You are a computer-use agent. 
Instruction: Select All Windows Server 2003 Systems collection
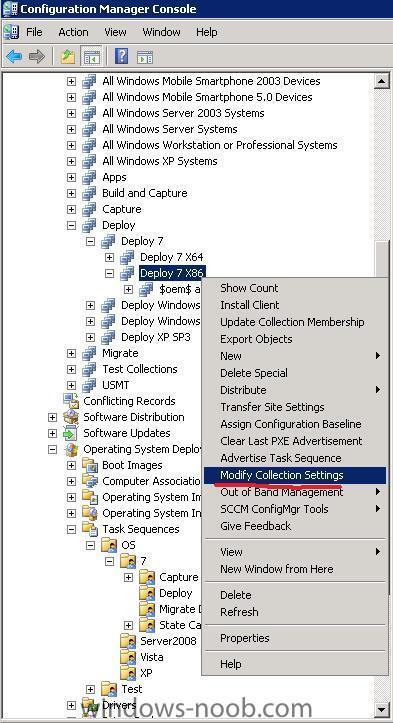pos(183,113)
